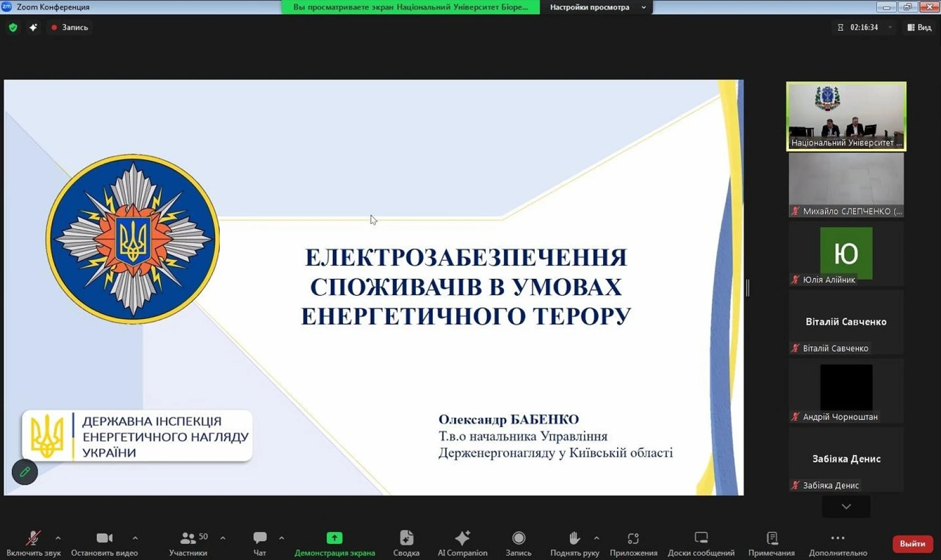Open the Apps (Приложения) icon
941x560 pixels.
(x=633, y=538)
